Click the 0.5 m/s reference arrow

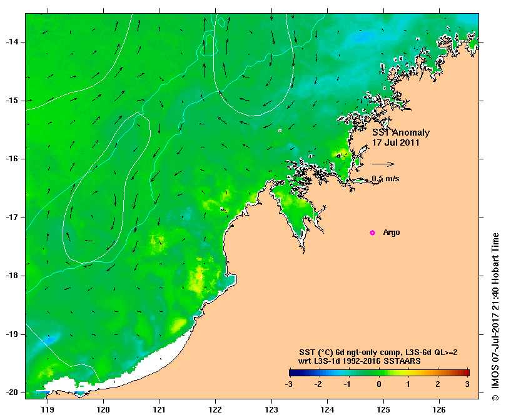383,164
